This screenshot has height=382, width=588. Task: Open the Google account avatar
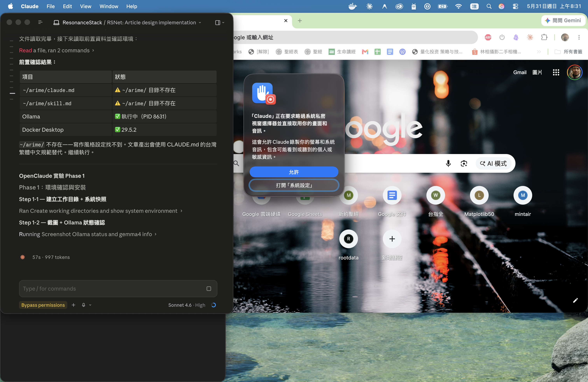click(x=575, y=72)
